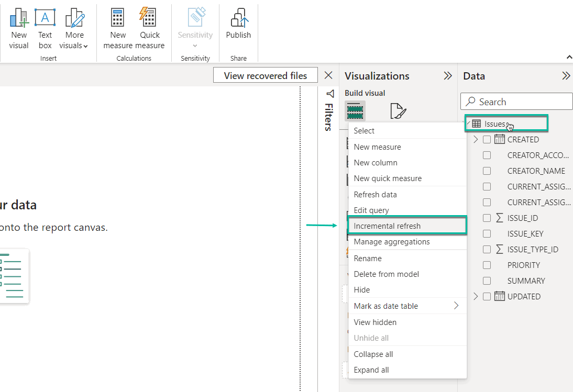Click the View recovered files button
The width and height of the screenshot is (573, 392).
point(265,76)
